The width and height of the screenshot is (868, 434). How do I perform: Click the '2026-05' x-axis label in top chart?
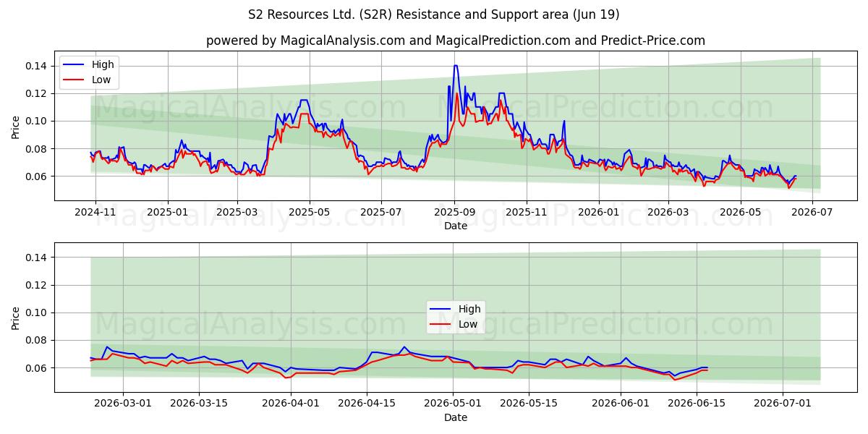point(740,213)
